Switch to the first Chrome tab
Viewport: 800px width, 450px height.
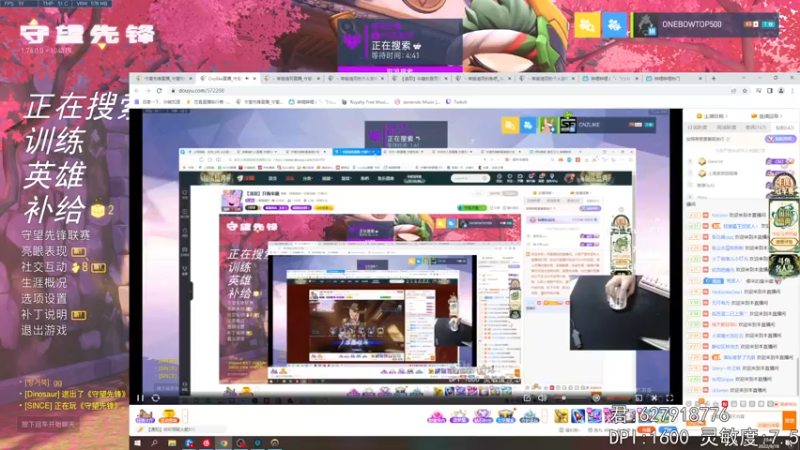click(163, 79)
